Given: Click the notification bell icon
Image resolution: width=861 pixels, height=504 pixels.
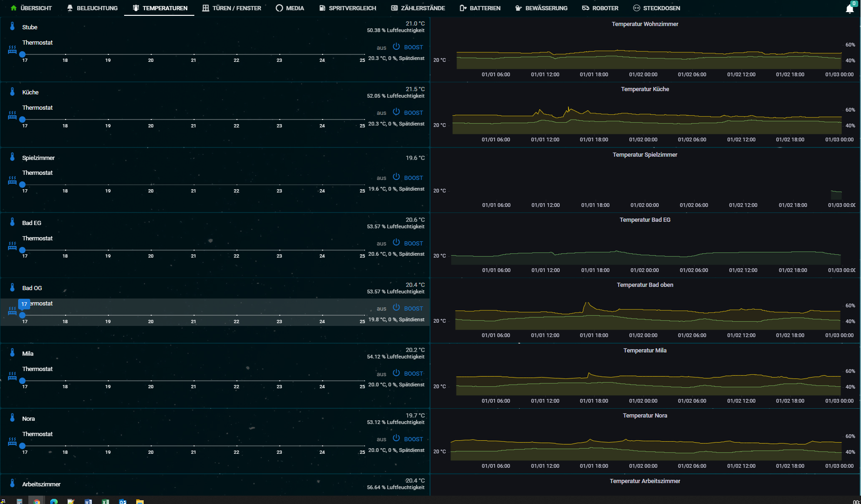Looking at the screenshot, I should [x=849, y=8].
